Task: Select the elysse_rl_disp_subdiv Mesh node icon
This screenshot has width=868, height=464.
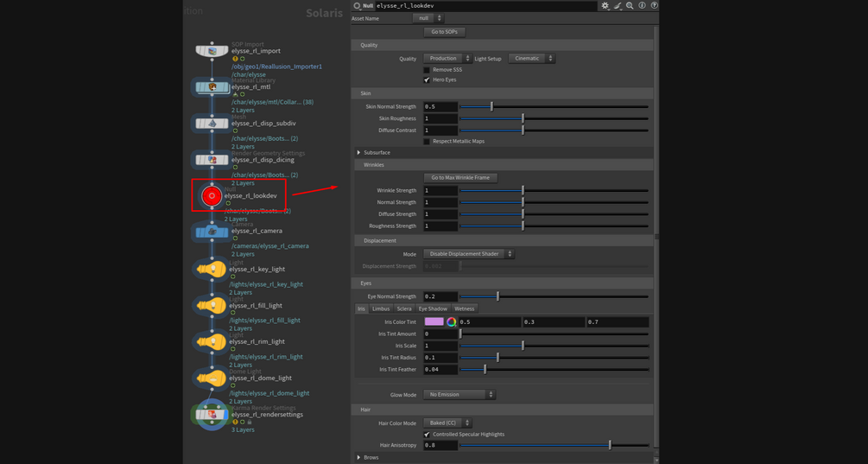Action: (212, 124)
